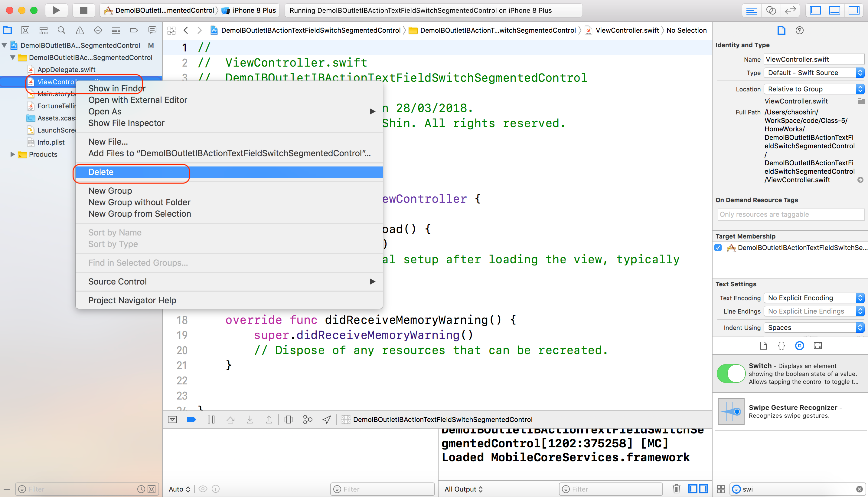Click the Run (play) button
This screenshot has width=868, height=497.
tap(56, 10)
